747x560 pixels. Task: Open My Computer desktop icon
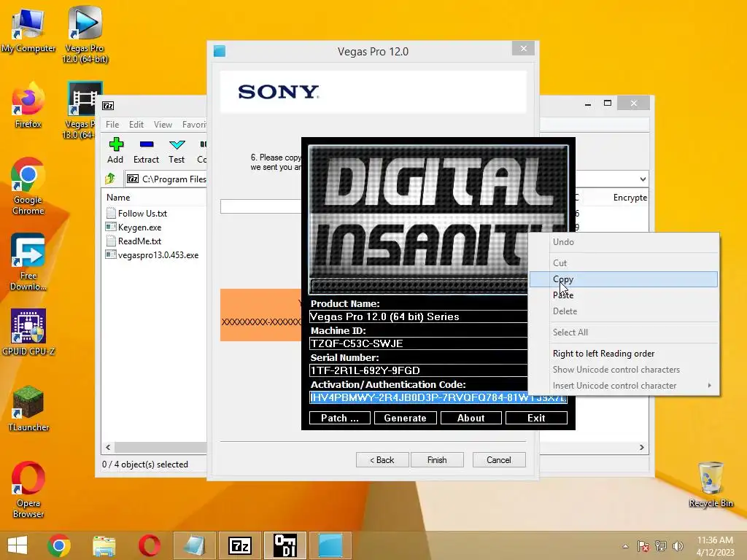pos(28,31)
